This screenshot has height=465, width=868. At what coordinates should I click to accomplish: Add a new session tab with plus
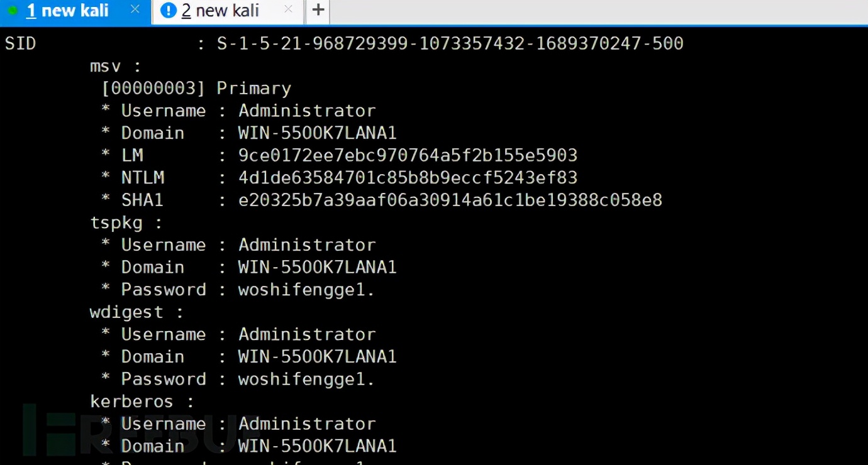[318, 11]
